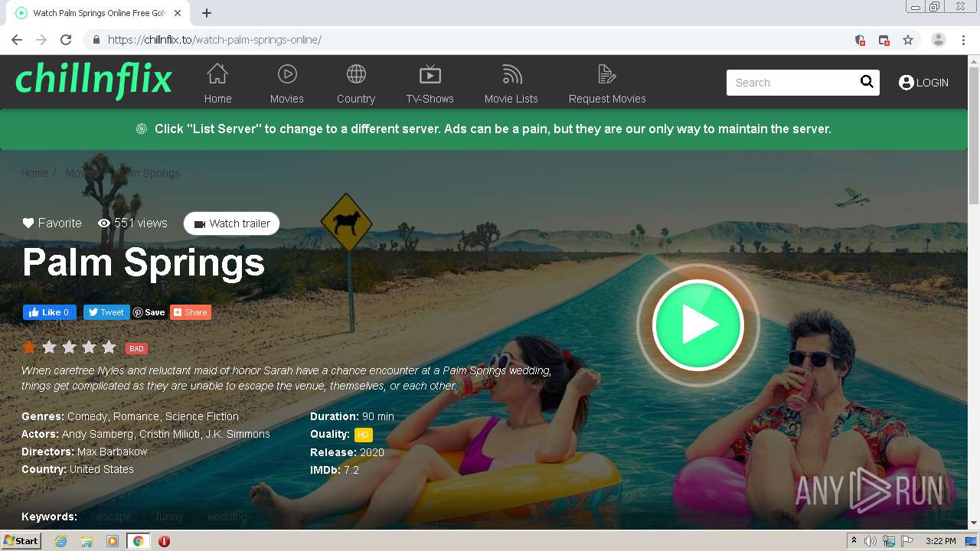This screenshot has width=980, height=551.
Task: Bookmark page with the star icon
Action: point(908,40)
